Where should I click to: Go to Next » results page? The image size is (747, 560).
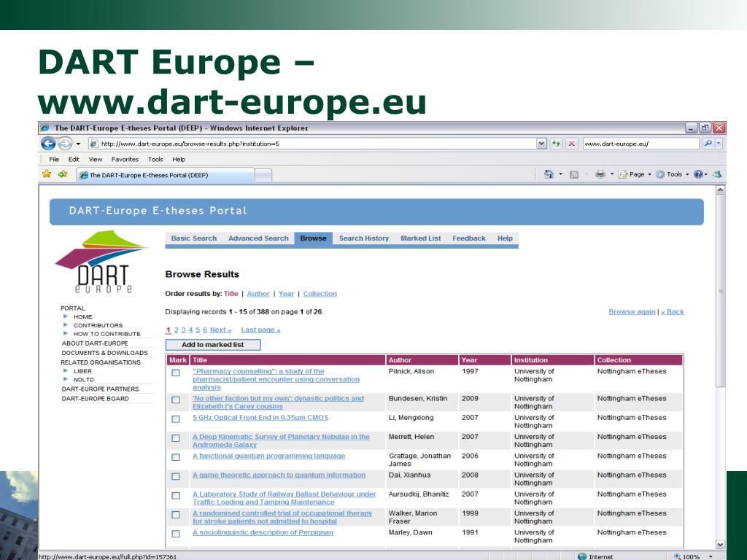pos(220,330)
